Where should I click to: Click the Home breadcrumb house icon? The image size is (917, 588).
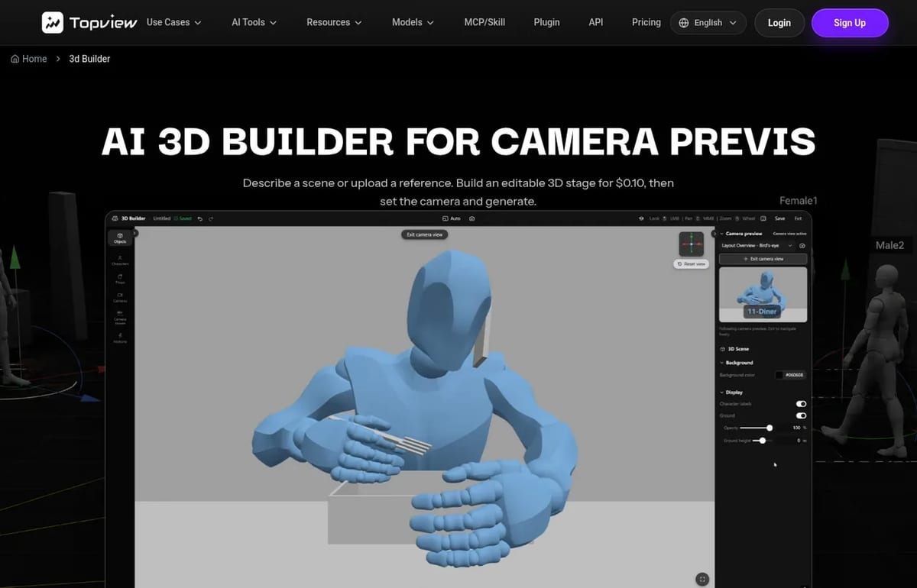click(15, 59)
